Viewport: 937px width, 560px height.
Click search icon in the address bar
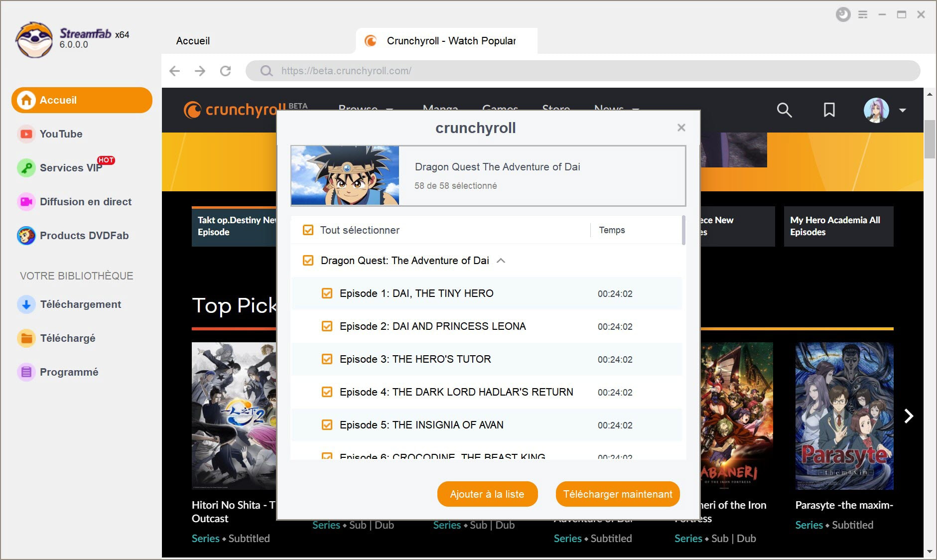click(x=267, y=71)
